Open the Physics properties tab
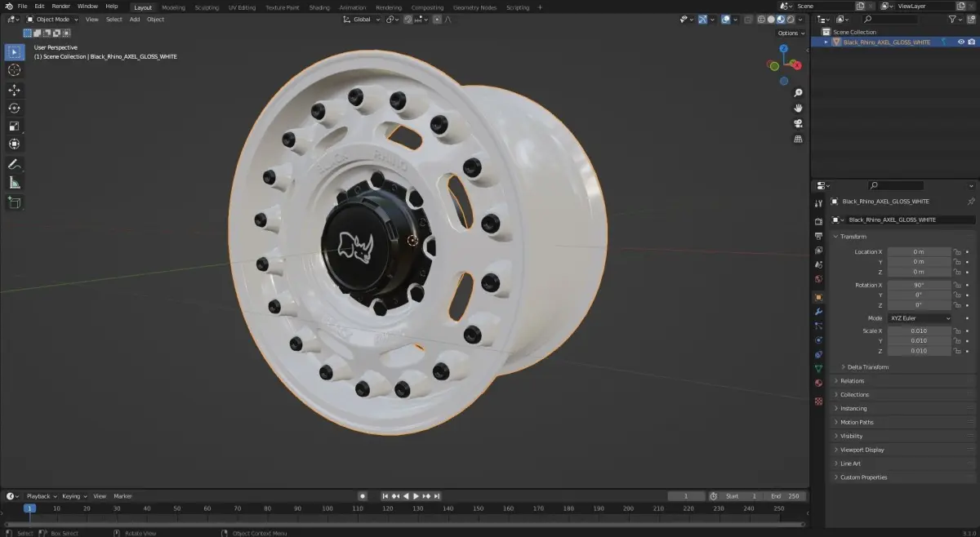Viewport: 980px width, 537px height. [818, 340]
